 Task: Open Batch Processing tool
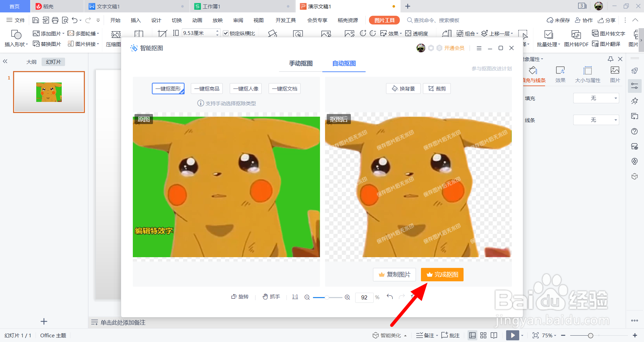[548, 39]
